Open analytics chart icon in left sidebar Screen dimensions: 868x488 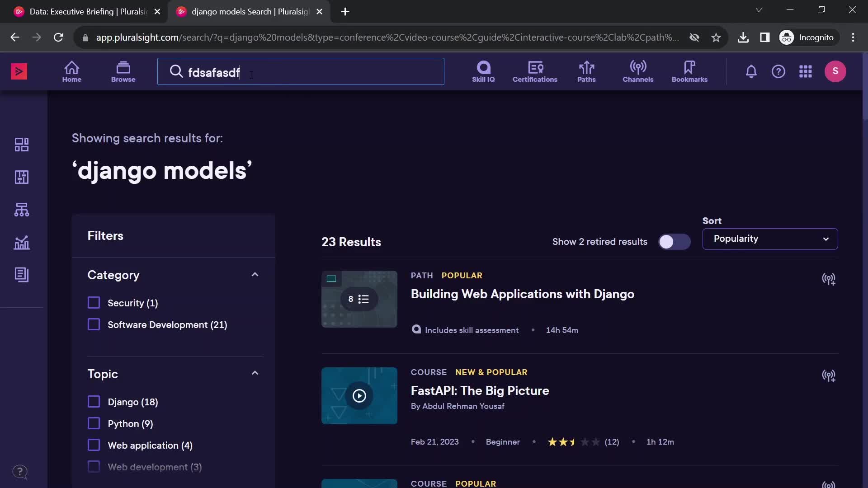click(22, 243)
